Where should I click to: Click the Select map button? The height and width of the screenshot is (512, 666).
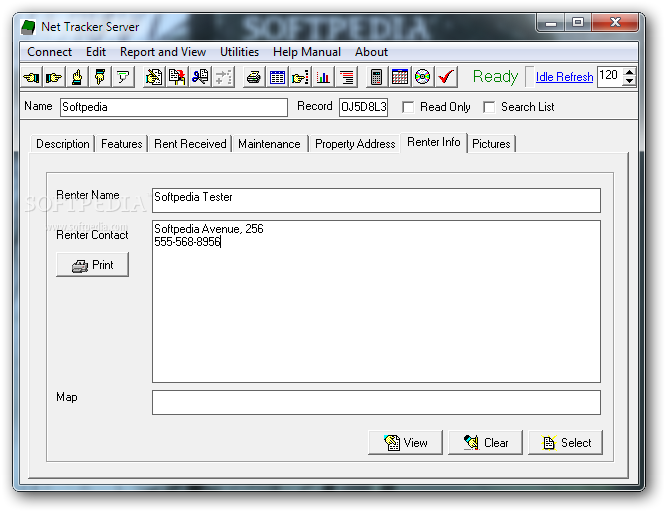[x=565, y=443]
